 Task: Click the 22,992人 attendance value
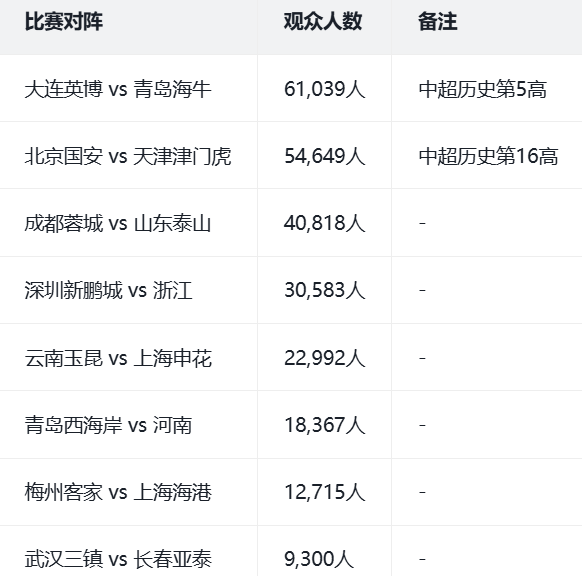pos(324,358)
